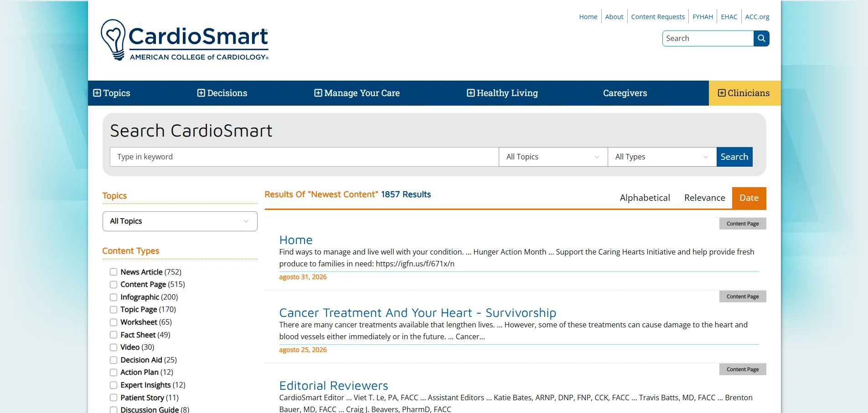Open the Caregivers menu item
The image size is (868, 413).
(625, 93)
